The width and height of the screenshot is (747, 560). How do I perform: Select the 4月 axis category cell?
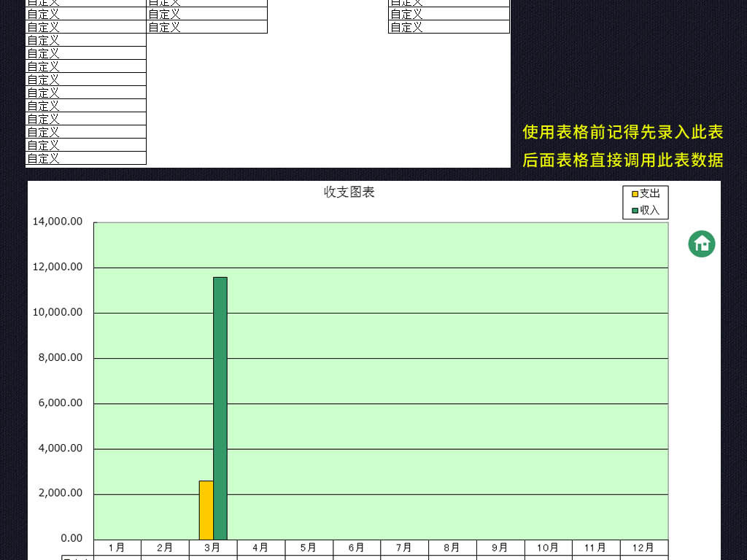[x=261, y=548]
